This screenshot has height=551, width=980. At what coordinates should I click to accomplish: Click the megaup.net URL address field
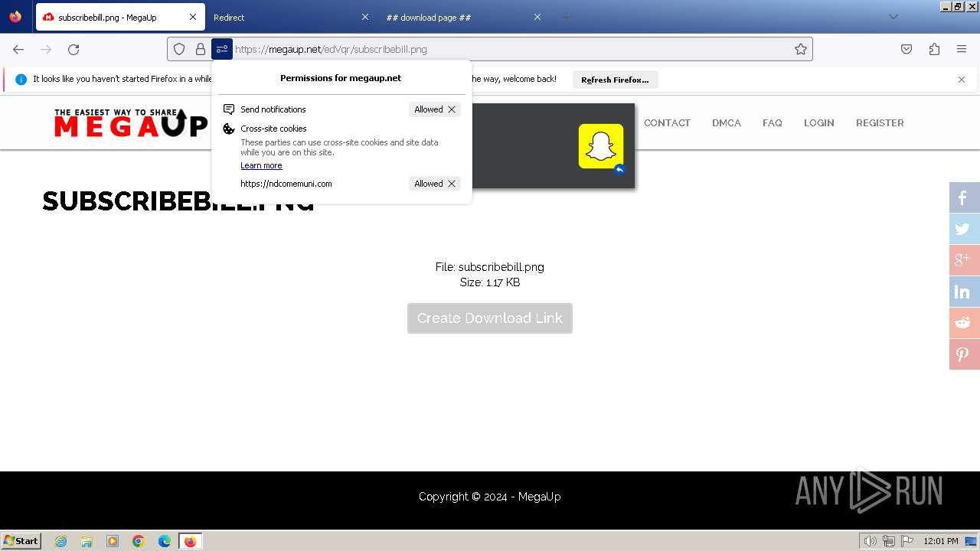(x=511, y=49)
